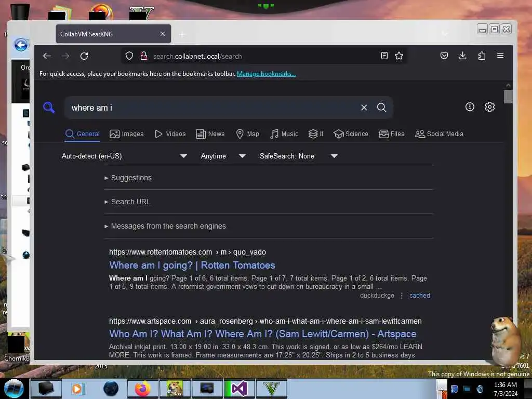Open the Auto-detect (en-US) language dropdown
This screenshot has height=399, width=532.
[124, 156]
